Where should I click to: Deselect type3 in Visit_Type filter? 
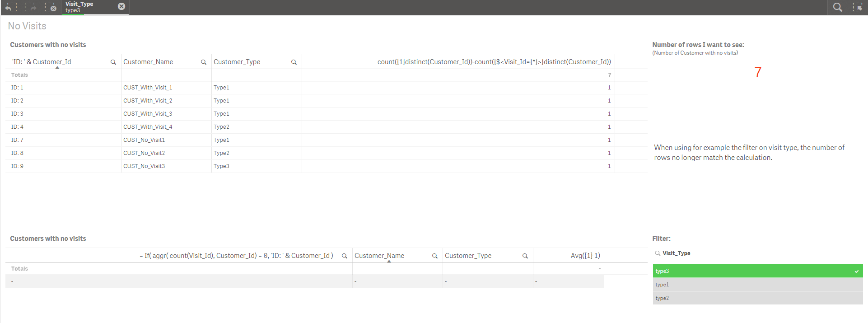pyautogui.click(x=758, y=271)
